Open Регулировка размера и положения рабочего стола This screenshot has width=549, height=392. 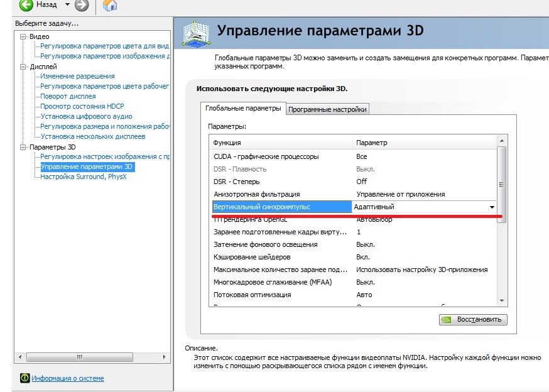point(105,126)
